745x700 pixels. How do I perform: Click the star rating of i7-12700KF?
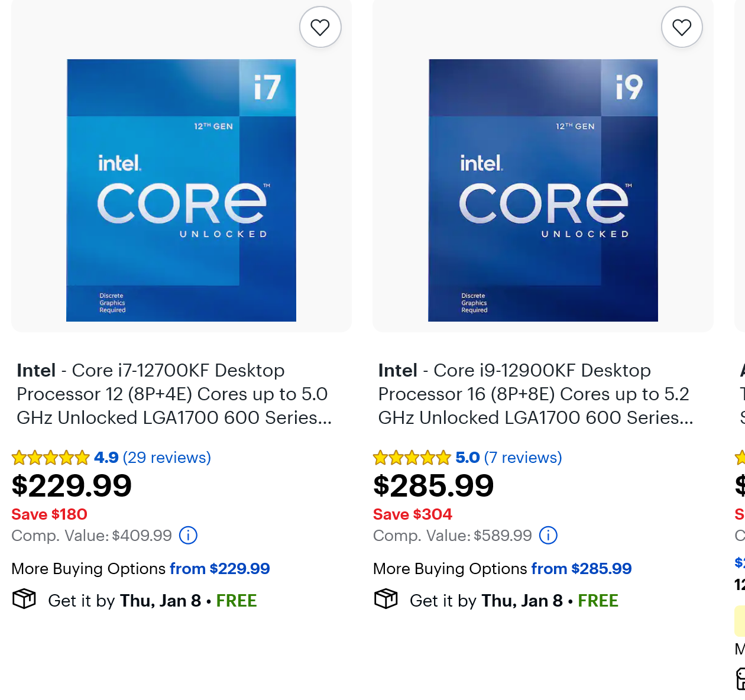pos(51,458)
